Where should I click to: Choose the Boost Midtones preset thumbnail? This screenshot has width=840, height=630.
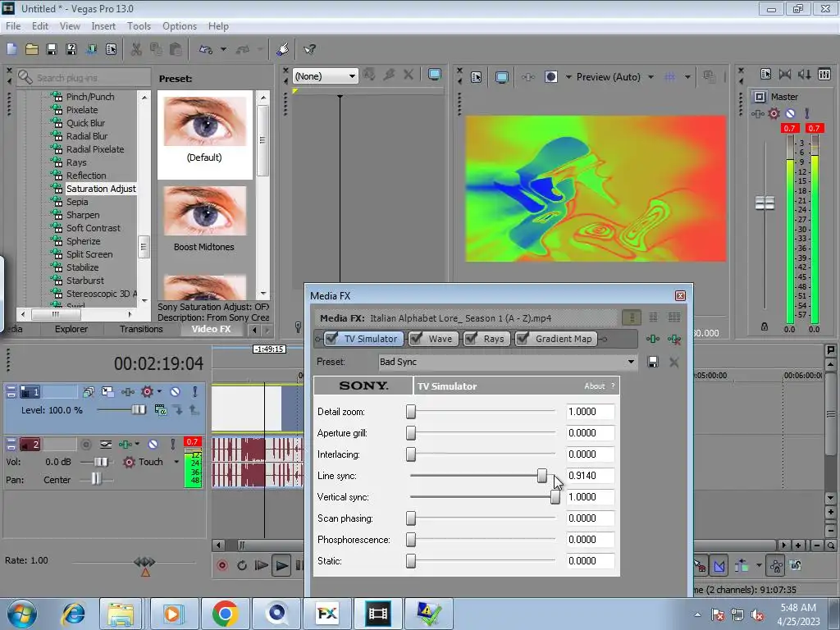[x=204, y=211]
